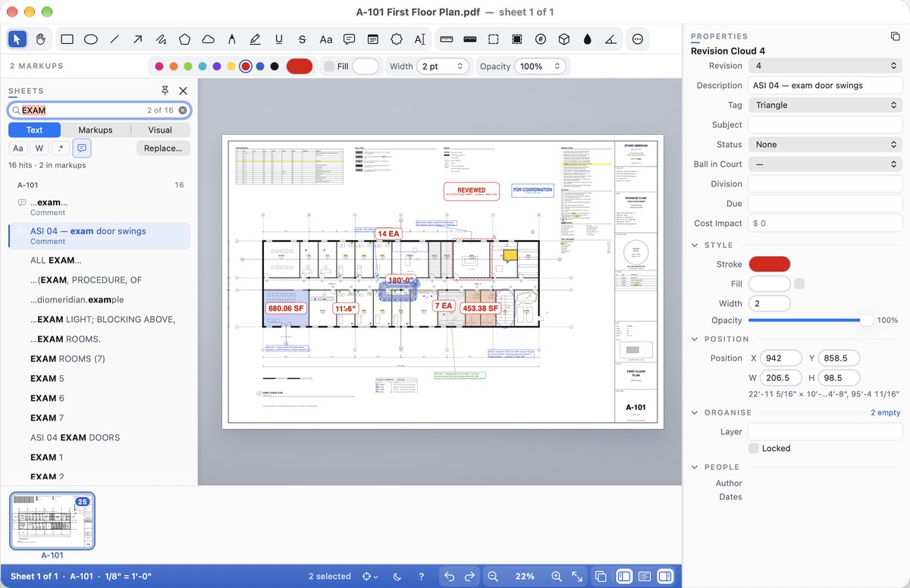910x588 pixels.
Task: Select the A-101 sheet thumbnail
Action: (52, 521)
